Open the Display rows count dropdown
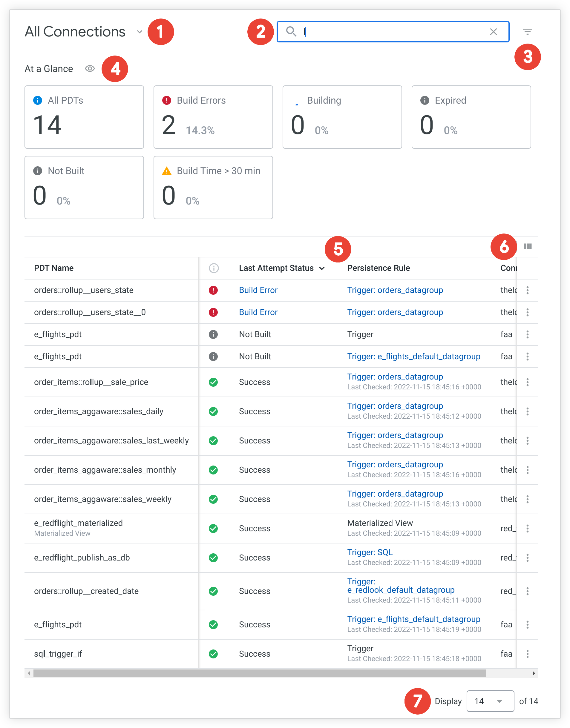The height and width of the screenshot is (728, 570). (x=490, y=701)
